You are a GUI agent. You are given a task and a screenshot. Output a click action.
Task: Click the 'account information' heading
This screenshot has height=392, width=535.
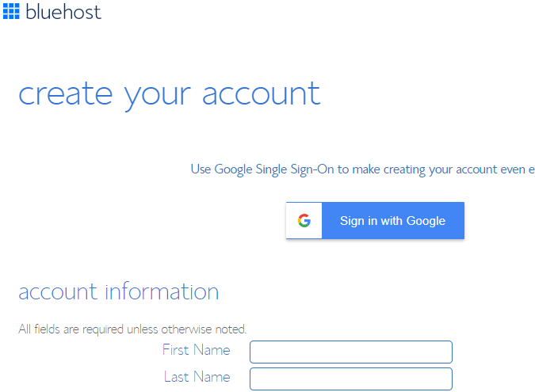(x=118, y=291)
